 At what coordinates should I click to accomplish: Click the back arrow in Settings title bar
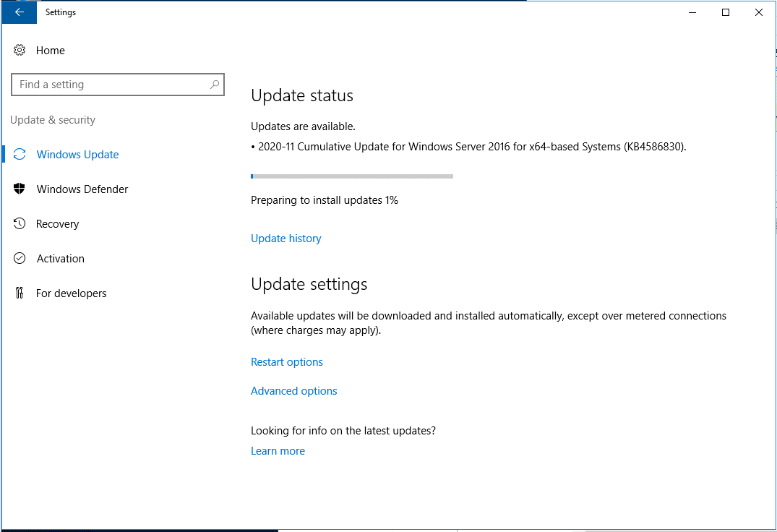coord(20,12)
